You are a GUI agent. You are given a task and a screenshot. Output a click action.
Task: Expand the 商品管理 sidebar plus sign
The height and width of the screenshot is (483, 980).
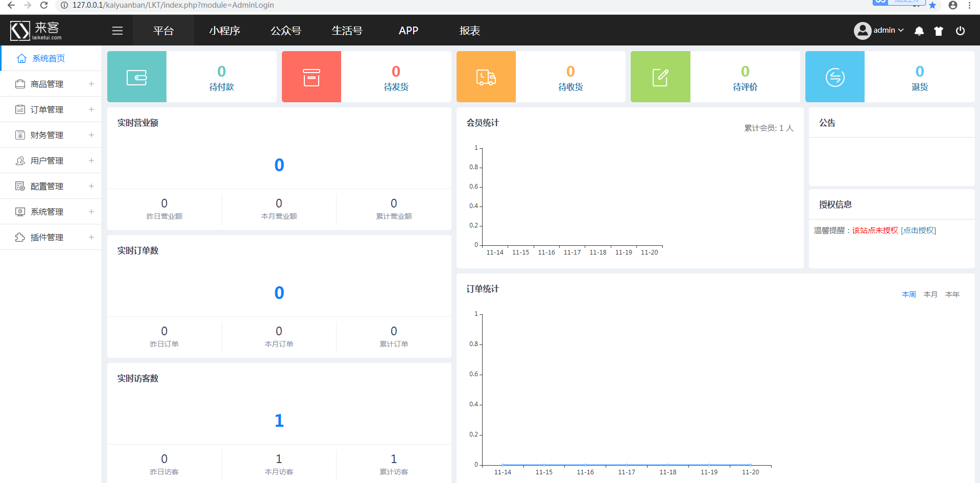click(91, 84)
